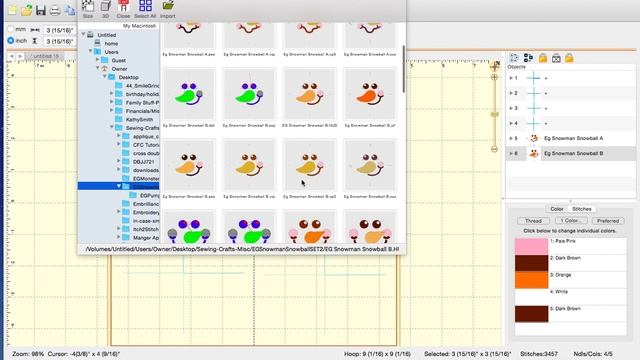Select the KathySmith folder in tree
Image resolution: width=640 pixels, height=360 pixels.
139,119
